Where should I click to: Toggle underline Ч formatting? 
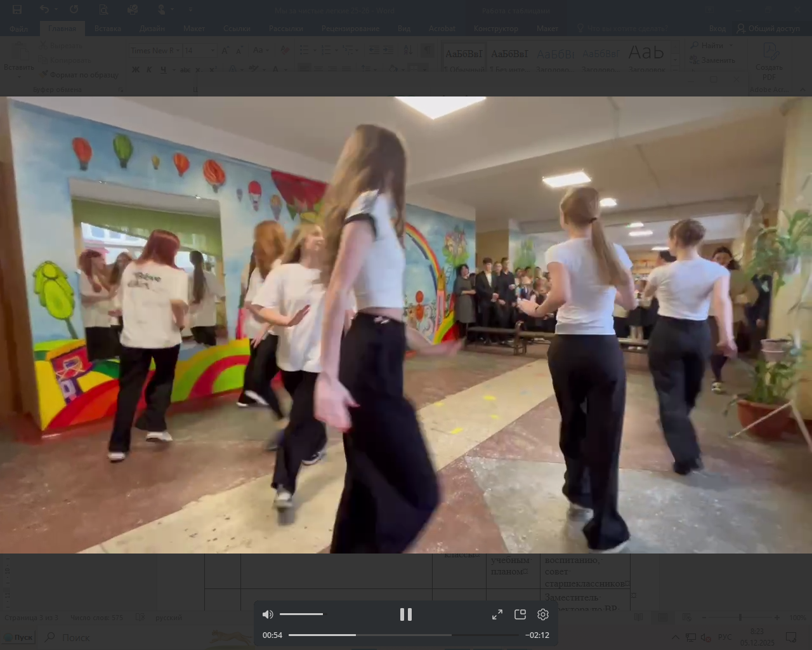tap(163, 70)
